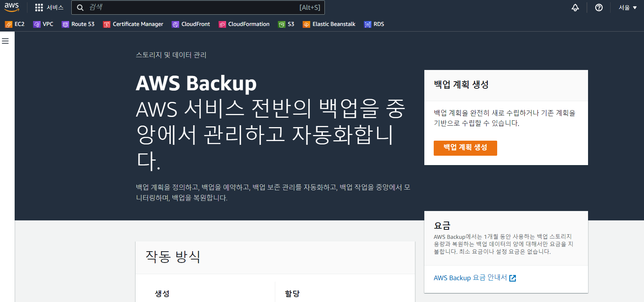Open RDS favorite shortcut label
This screenshot has width=644, height=302.
[x=379, y=24]
